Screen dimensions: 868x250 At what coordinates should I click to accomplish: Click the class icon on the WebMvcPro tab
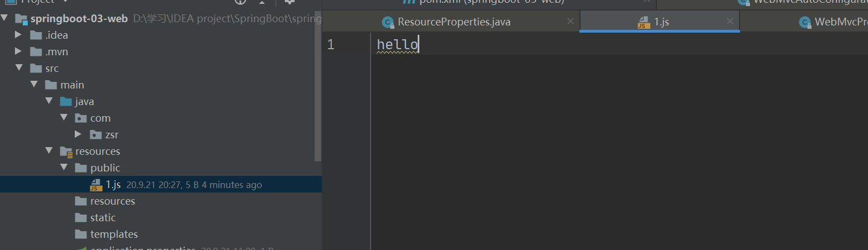coord(805,22)
